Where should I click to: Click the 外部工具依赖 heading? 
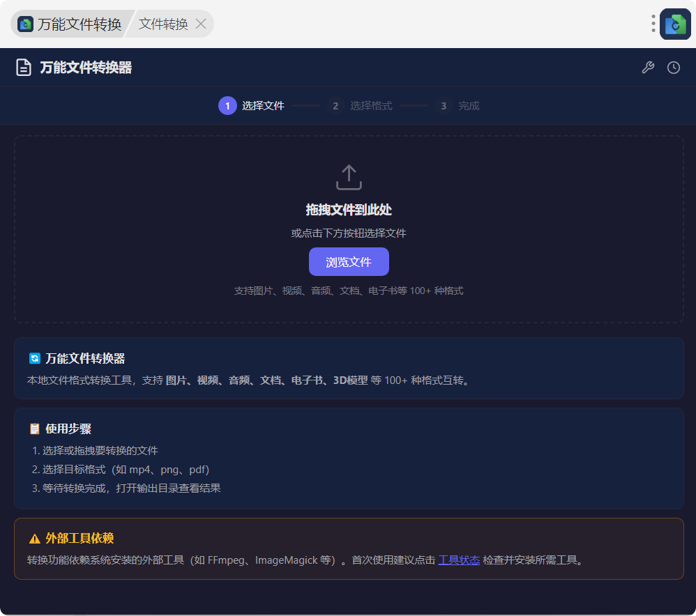[80, 539]
